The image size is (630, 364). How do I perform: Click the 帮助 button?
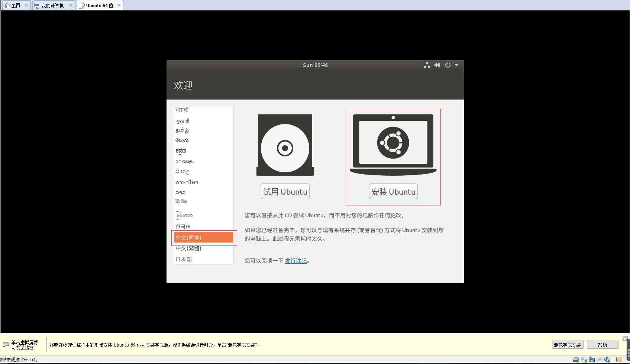(602, 345)
